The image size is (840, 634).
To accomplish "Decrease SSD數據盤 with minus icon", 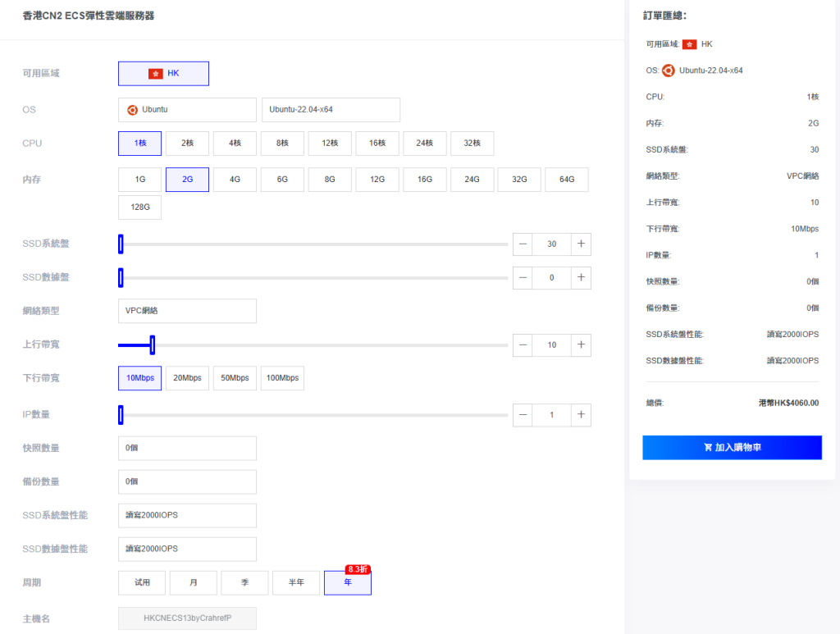I will pyautogui.click(x=523, y=278).
